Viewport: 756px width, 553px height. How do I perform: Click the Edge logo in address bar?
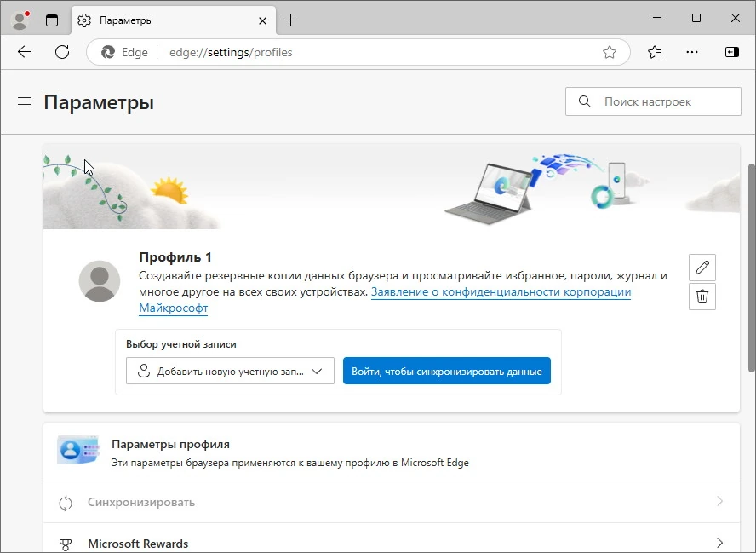click(x=107, y=52)
